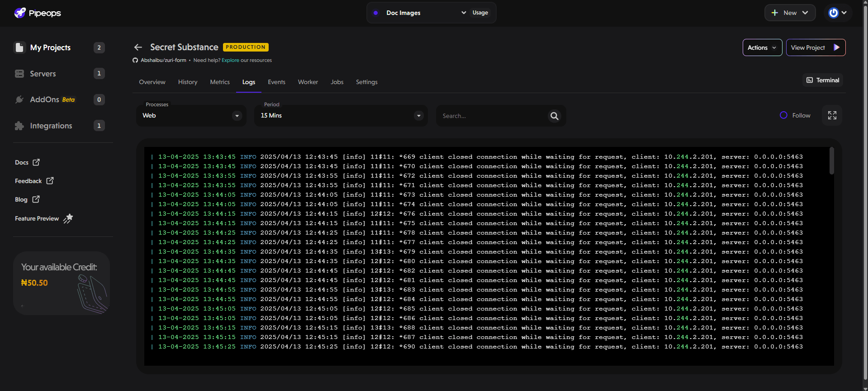Switch to the Metrics tab
This screenshot has height=391, width=868.
click(220, 82)
